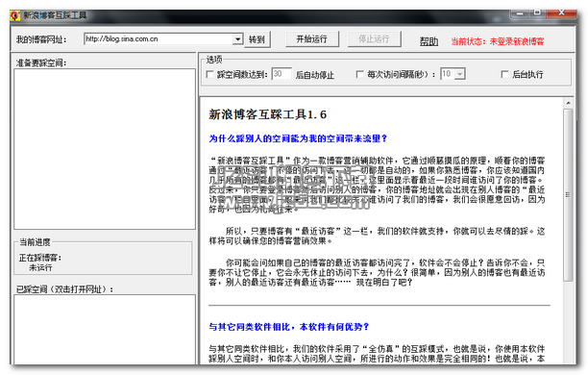Click the 已踩空间 list box
Screen dimensions: 588x375
[x=105, y=330]
